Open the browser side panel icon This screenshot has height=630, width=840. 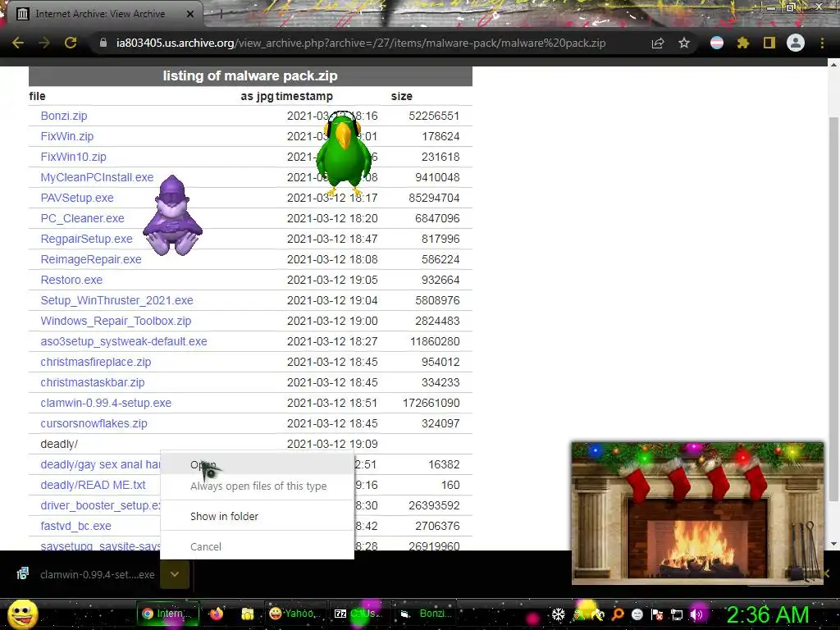769,43
